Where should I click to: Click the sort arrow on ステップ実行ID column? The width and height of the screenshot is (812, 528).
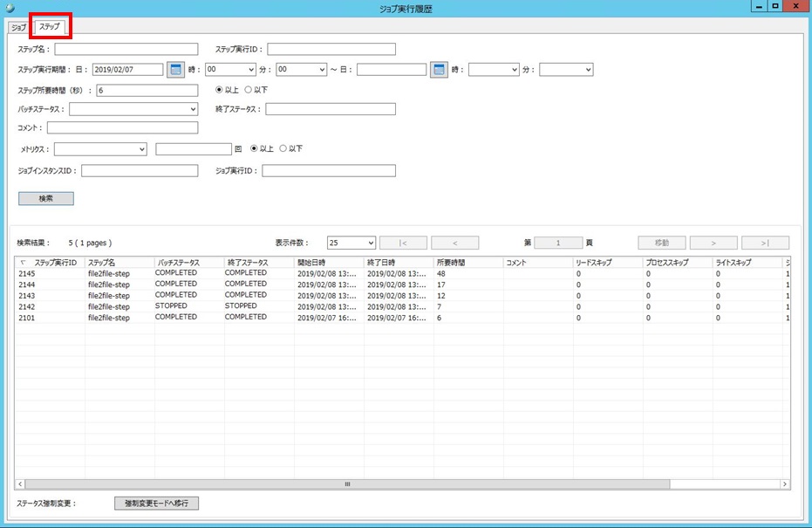coord(23,263)
